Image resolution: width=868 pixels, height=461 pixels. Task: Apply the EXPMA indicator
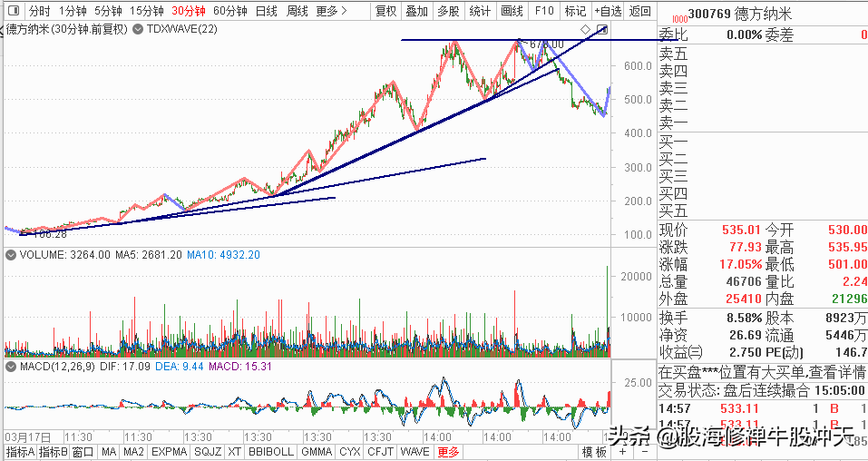pos(170,452)
